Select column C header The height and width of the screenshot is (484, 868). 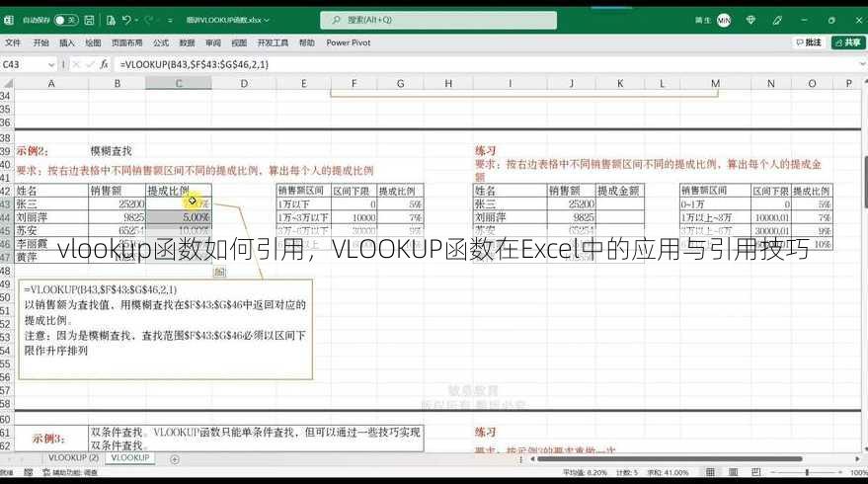179,84
